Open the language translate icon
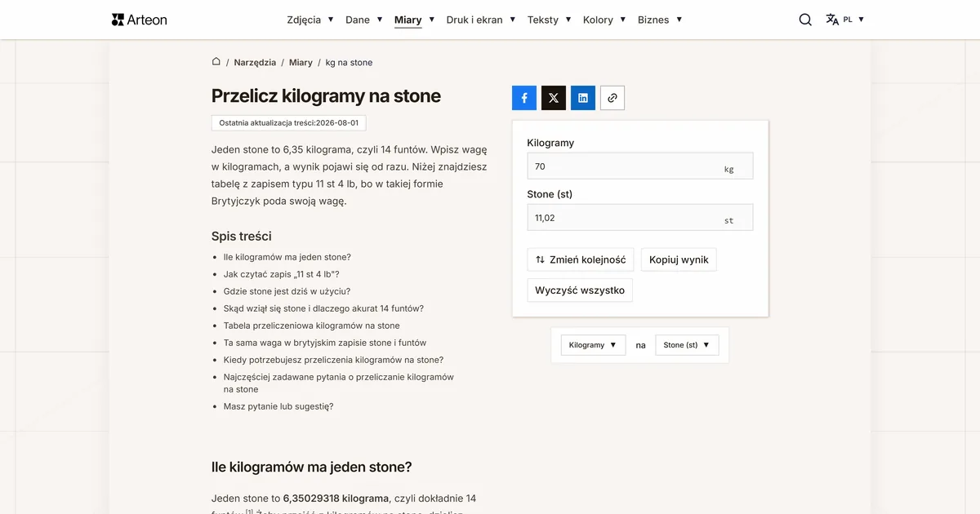The image size is (980, 514). tap(832, 20)
